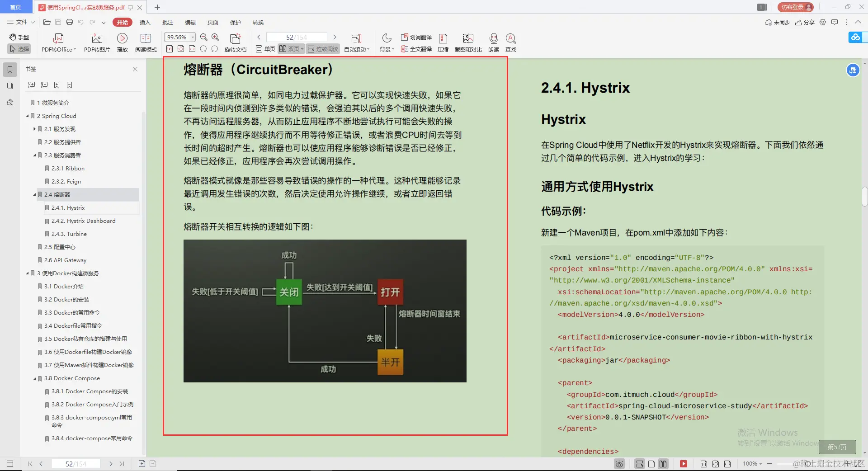Open the 压缩 PDF compress tool
The image size is (868, 471).
click(x=443, y=43)
